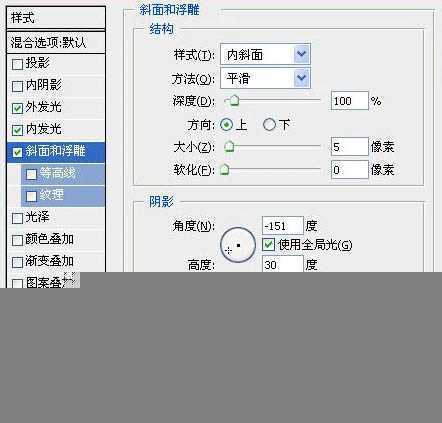Image resolution: width=442 pixels, height=423 pixels.
Task: Click the 软化 value field showing 0
Action: pyautogui.click(x=350, y=170)
